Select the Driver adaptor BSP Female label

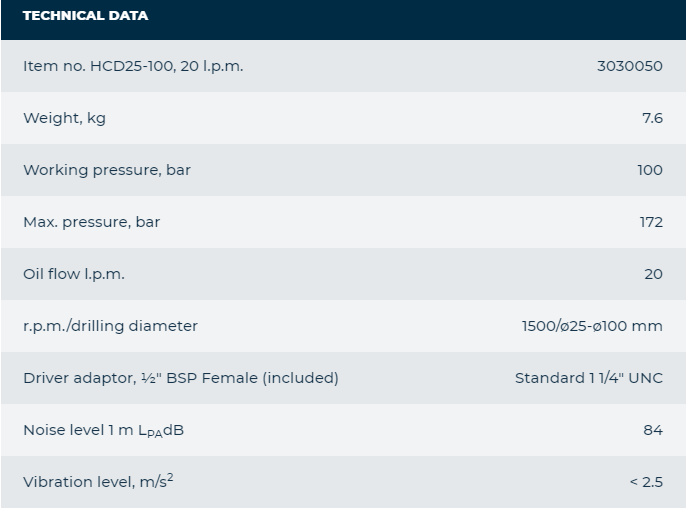click(181, 378)
